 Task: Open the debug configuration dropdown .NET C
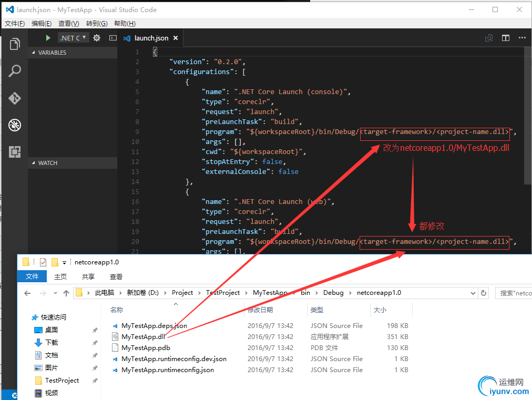click(x=73, y=38)
